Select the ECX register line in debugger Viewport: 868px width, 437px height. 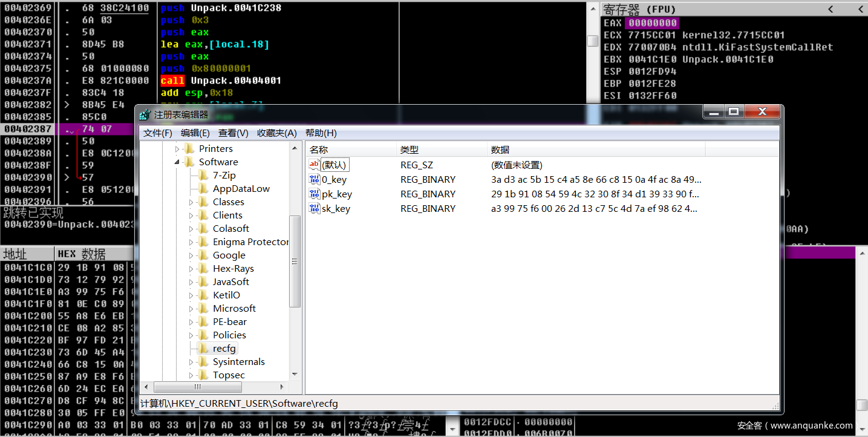[694, 35]
